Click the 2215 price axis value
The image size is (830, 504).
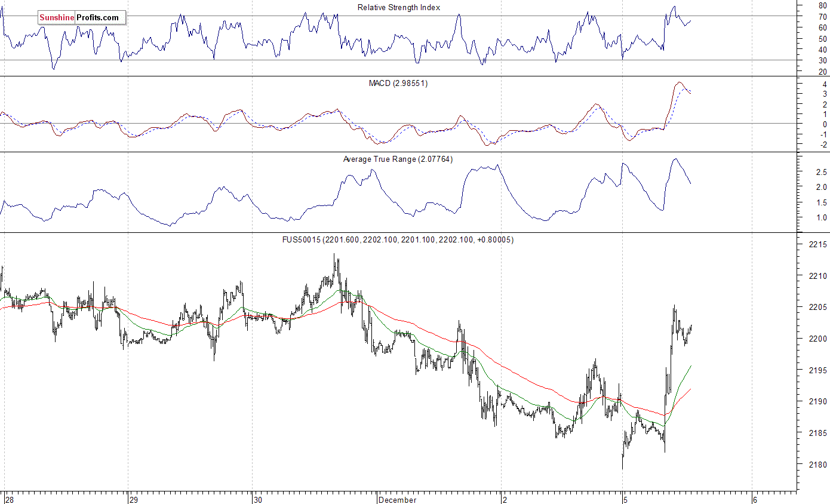[x=818, y=245]
